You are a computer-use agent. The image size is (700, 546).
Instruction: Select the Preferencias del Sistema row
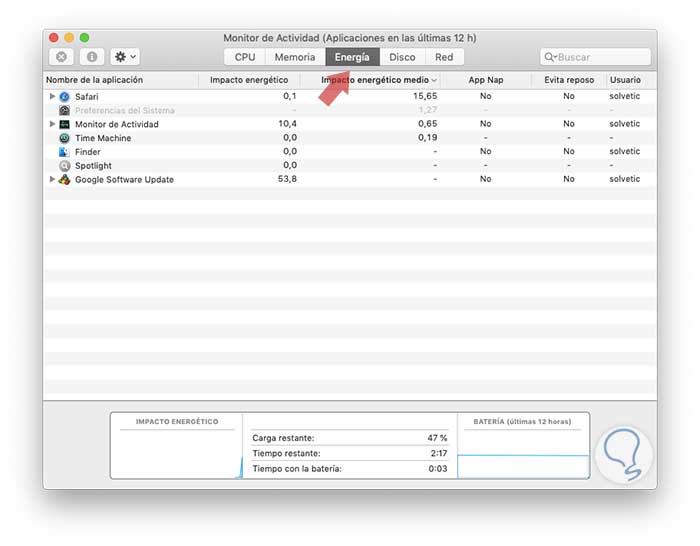pyautogui.click(x=350, y=110)
